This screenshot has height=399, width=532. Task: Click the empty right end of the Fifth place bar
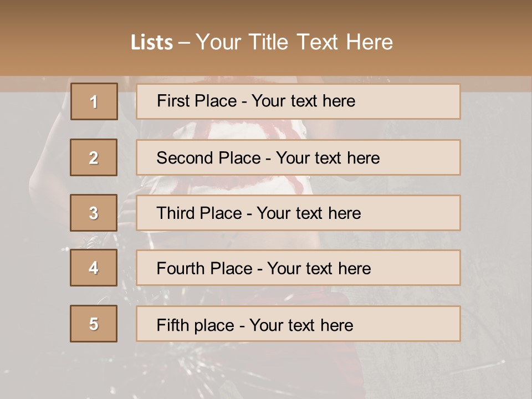pyautogui.click(x=421, y=324)
